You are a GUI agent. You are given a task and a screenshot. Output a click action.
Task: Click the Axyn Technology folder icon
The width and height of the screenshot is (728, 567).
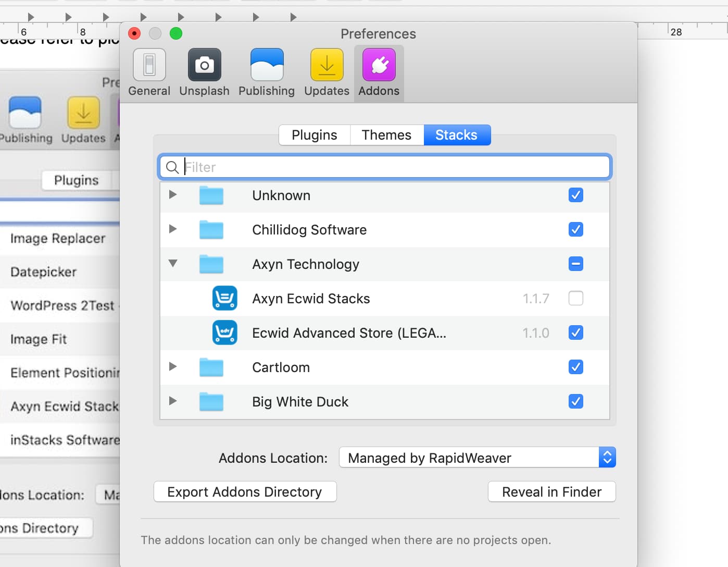tap(211, 264)
